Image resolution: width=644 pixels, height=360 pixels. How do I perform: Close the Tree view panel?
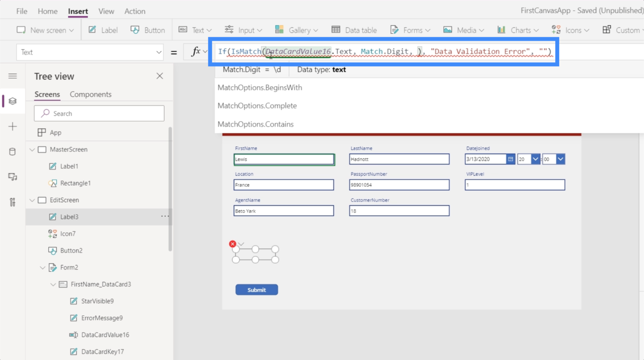coord(160,76)
